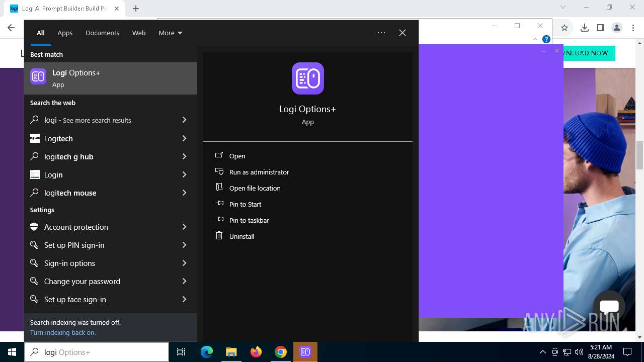Choose Pin to taskbar
The height and width of the screenshot is (362, 644).
(249, 220)
